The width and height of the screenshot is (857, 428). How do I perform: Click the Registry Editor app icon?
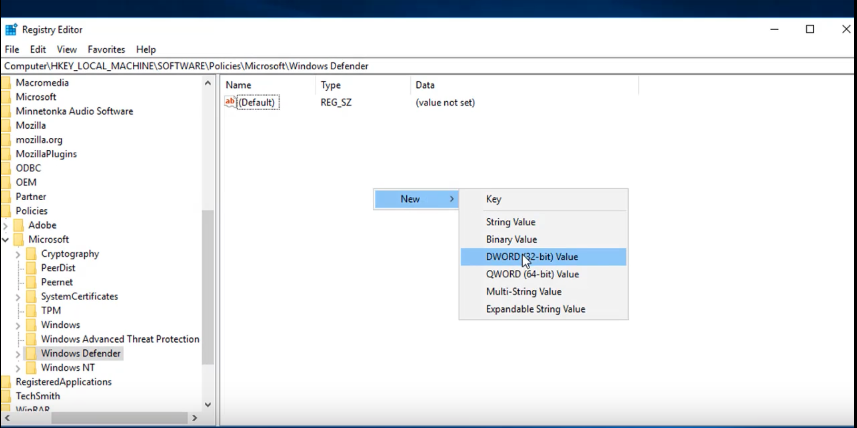coord(11,30)
